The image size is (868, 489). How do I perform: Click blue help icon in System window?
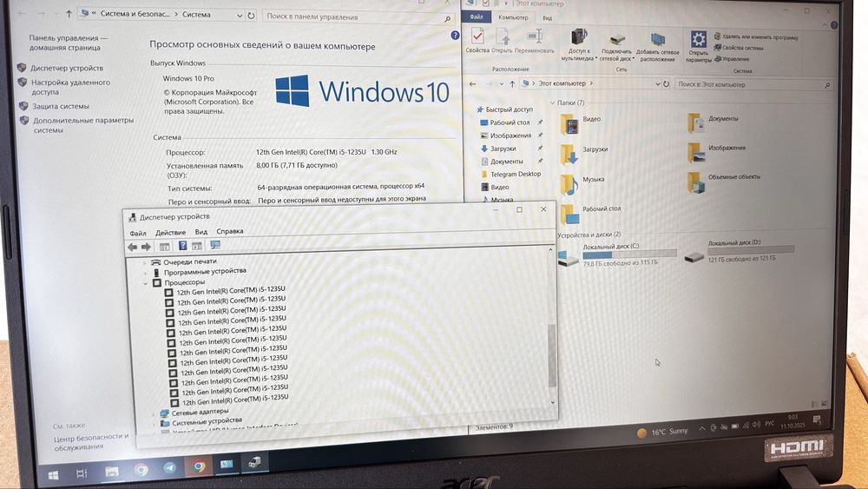click(455, 36)
